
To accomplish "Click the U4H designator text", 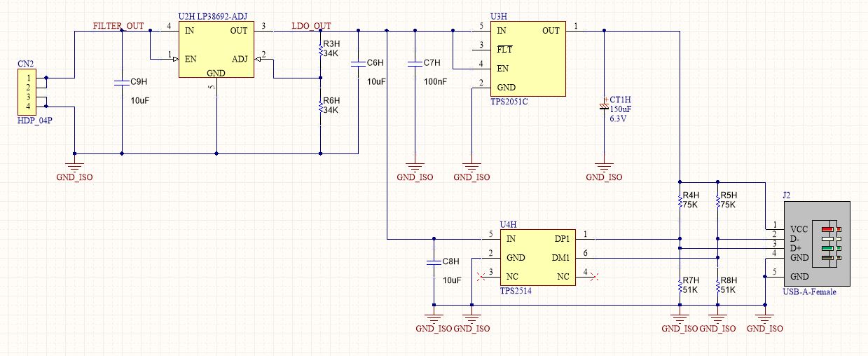I will click(508, 224).
